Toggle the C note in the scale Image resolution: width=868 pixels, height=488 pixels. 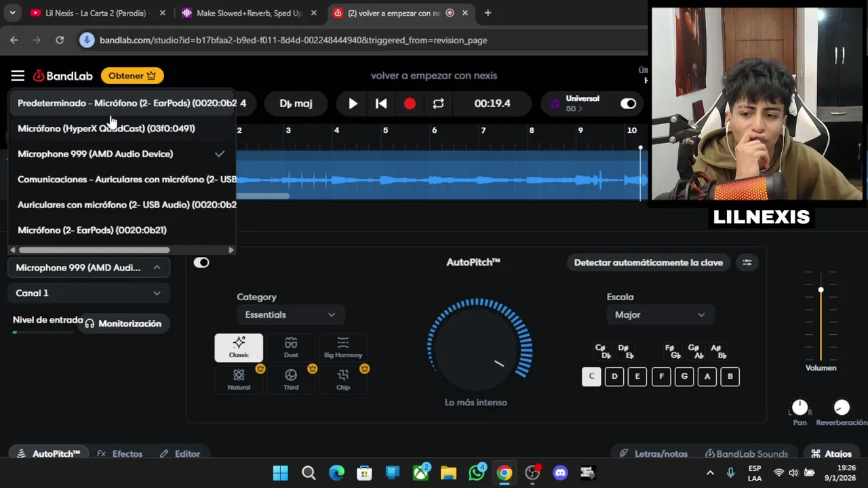click(x=591, y=376)
